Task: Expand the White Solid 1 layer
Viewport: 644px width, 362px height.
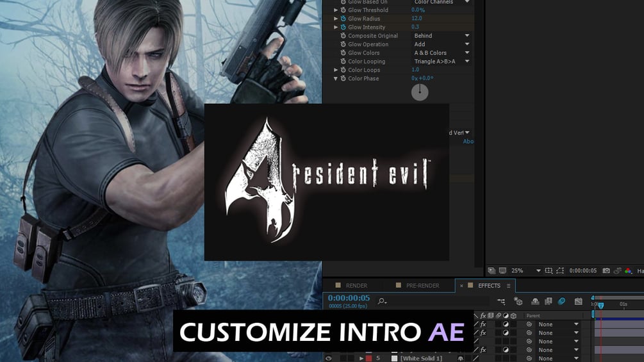Action: point(361,358)
